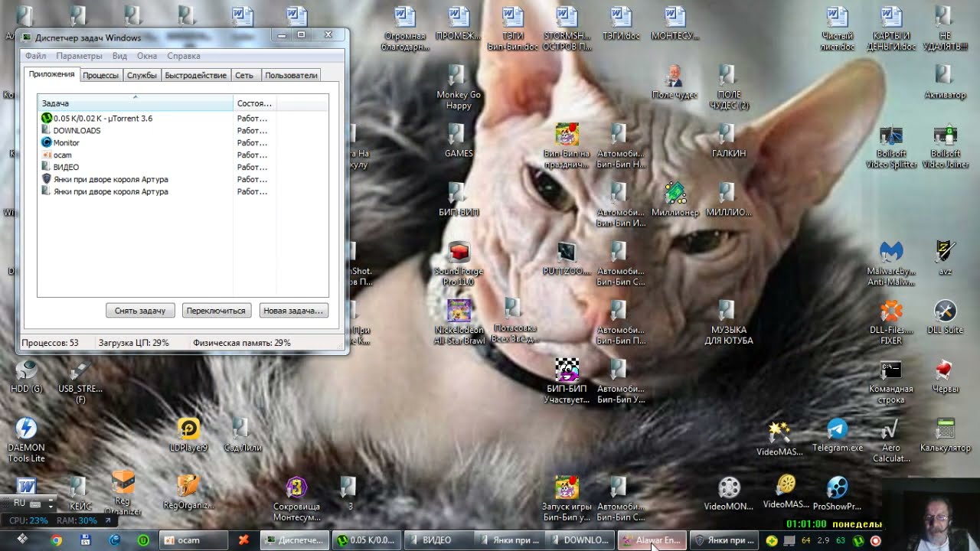The image size is (980, 551).
Task: Select the Monitor task row
Action: tap(155, 142)
